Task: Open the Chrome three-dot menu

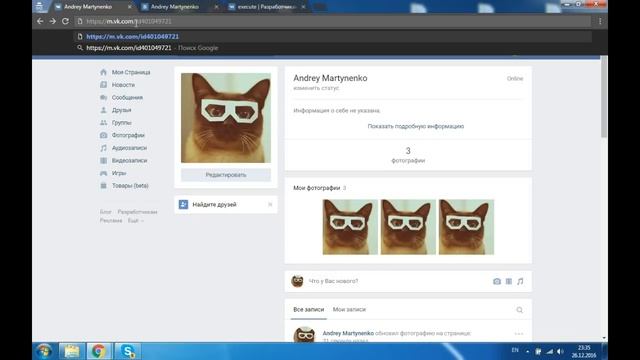Action: (600, 21)
